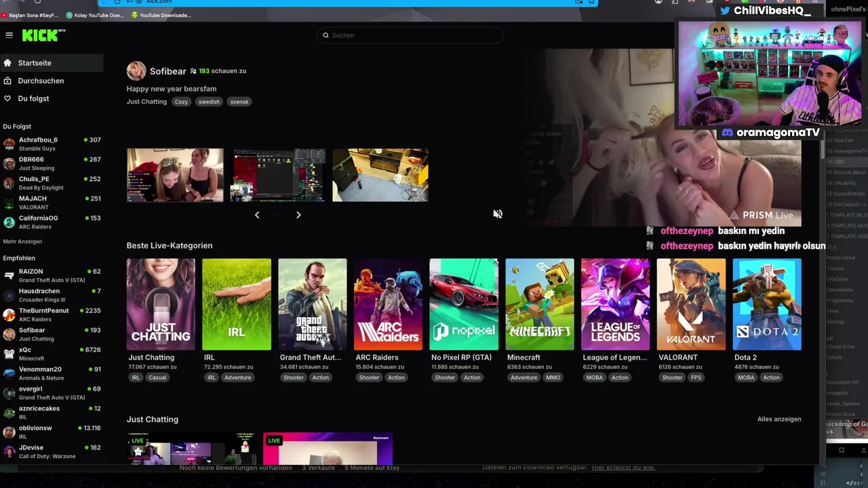Click the Durchsuchen browse icon
This screenshot has width=868, height=488.
point(7,81)
